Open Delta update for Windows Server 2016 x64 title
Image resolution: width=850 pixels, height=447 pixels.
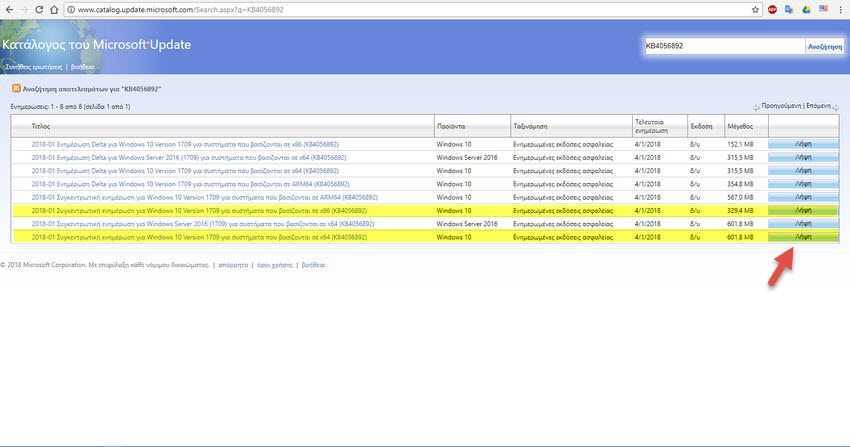click(189, 158)
